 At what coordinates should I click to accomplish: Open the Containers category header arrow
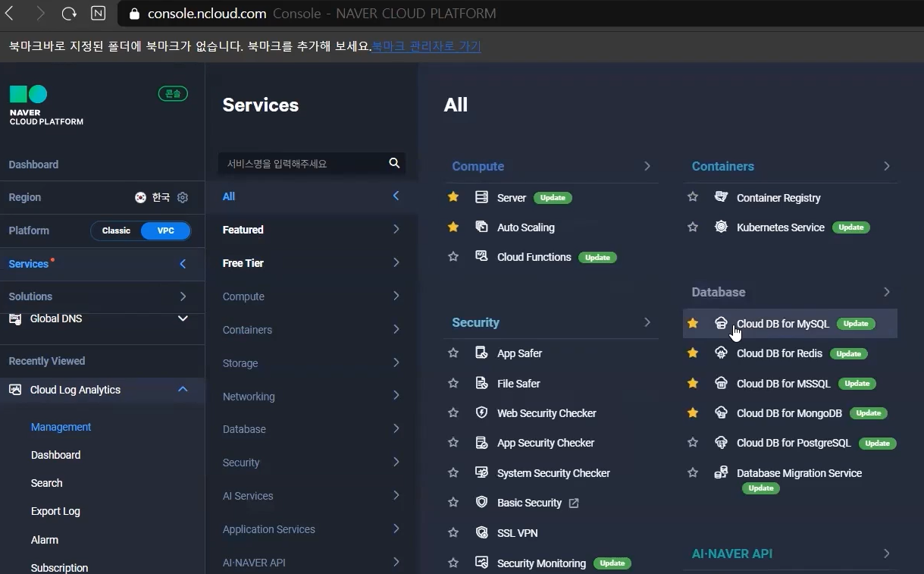[887, 166]
